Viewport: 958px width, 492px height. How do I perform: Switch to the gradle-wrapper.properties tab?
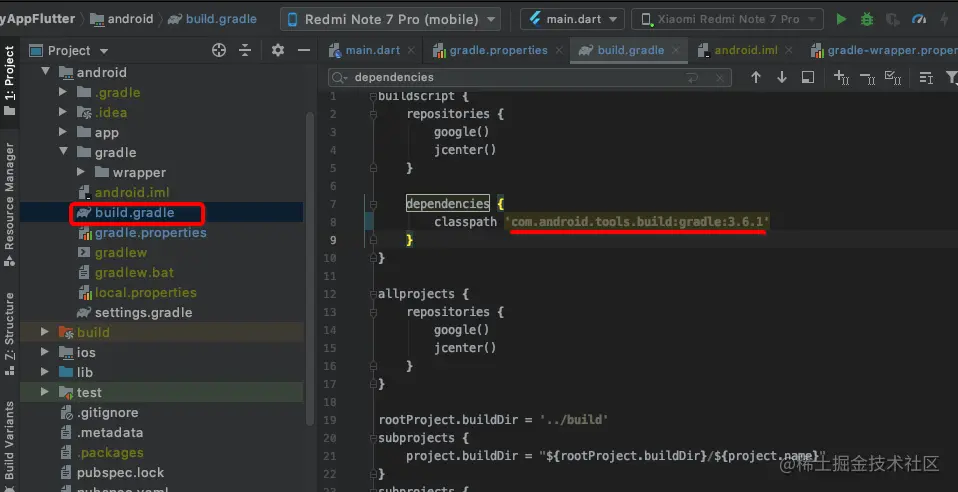click(883, 50)
